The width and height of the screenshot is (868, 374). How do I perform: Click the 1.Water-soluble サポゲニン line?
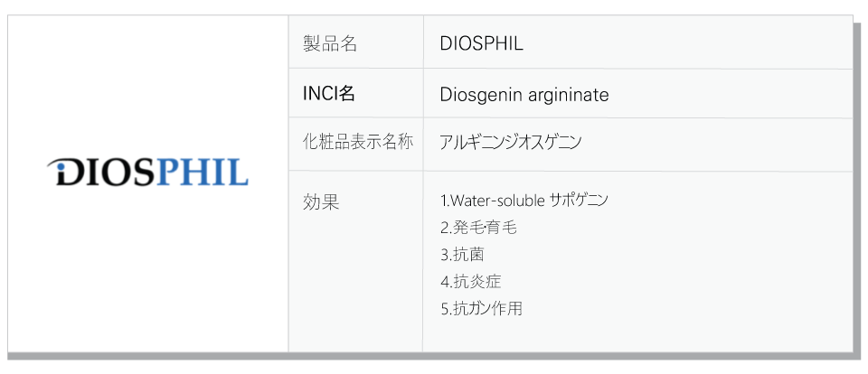click(524, 201)
